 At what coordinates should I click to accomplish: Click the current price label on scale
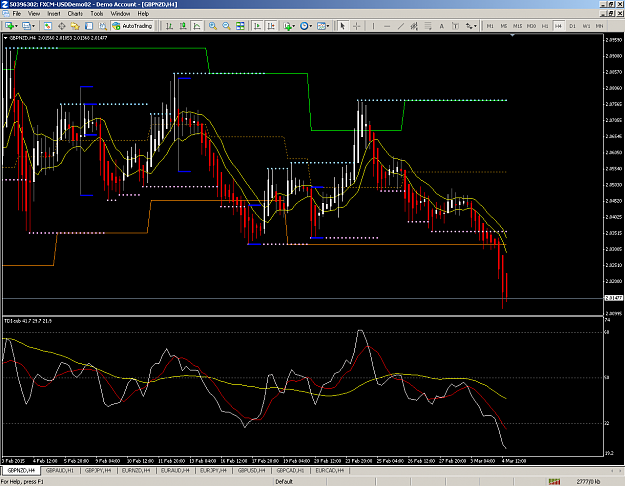point(613,298)
